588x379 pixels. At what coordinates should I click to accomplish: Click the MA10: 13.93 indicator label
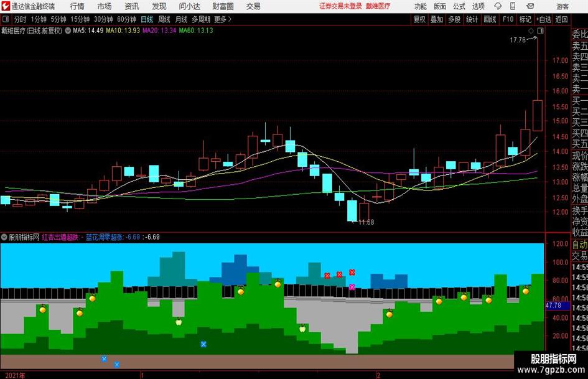123,30
